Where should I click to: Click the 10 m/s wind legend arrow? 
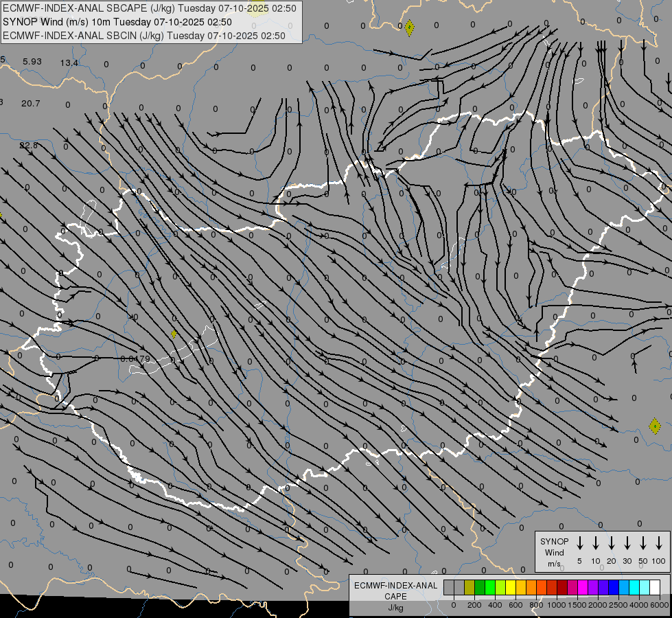(x=595, y=543)
